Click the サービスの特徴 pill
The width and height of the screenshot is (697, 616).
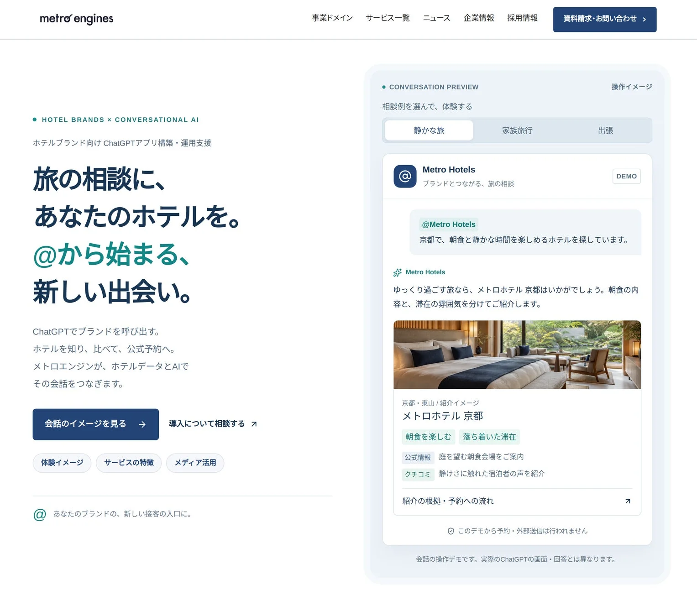[129, 463]
